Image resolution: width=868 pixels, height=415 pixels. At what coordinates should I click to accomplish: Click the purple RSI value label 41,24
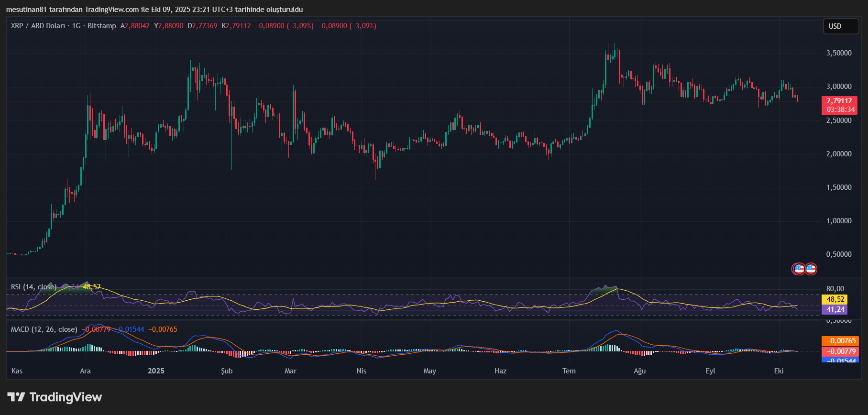pyautogui.click(x=835, y=309)
